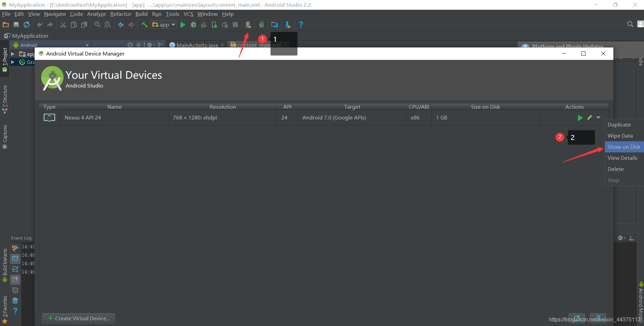Open the Build Variants tool window tab
This screenshot has width=644, height=326.
point(5,265)
